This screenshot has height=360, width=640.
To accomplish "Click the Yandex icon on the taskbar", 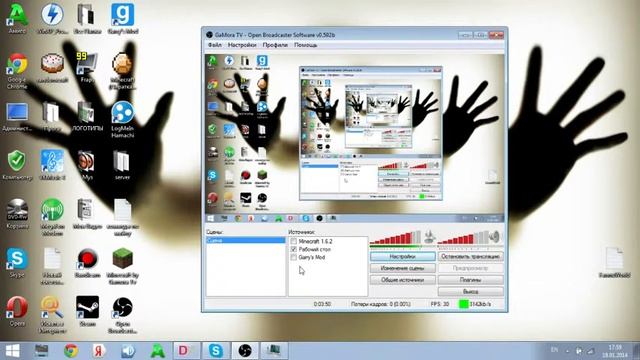I will (99, 351).
